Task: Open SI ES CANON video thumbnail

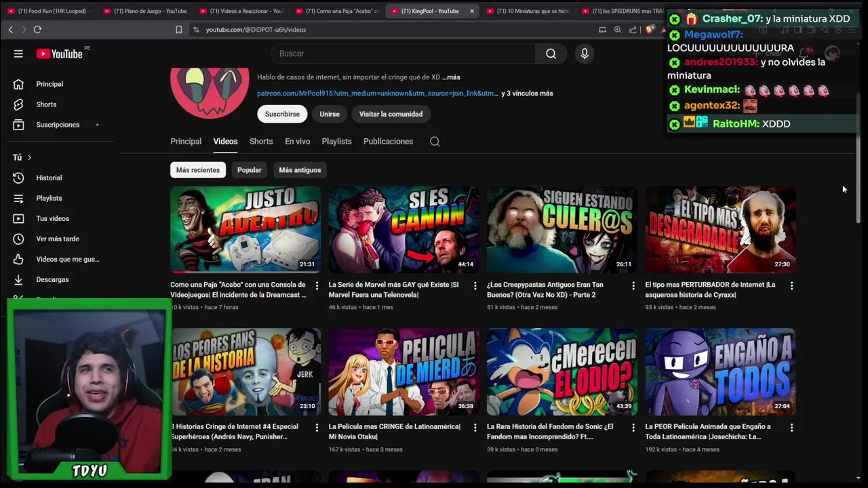Action: pos(403,230)
